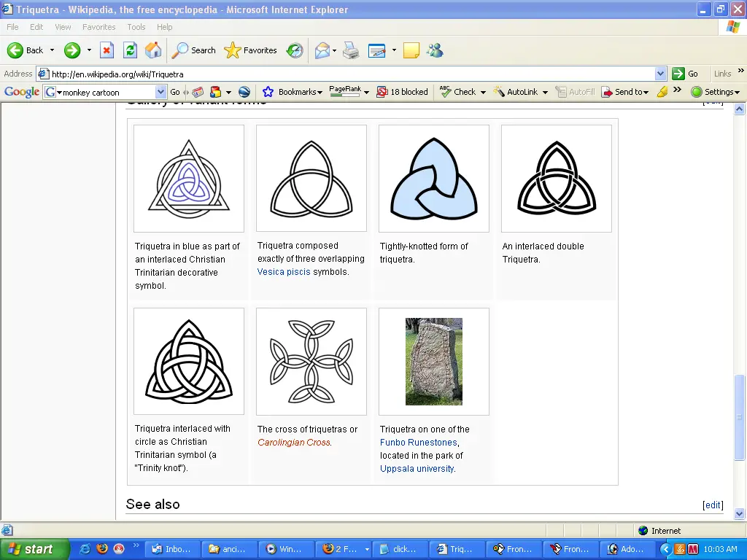
Task: Click the AutoFill button
Action: [x=575, y=92]
